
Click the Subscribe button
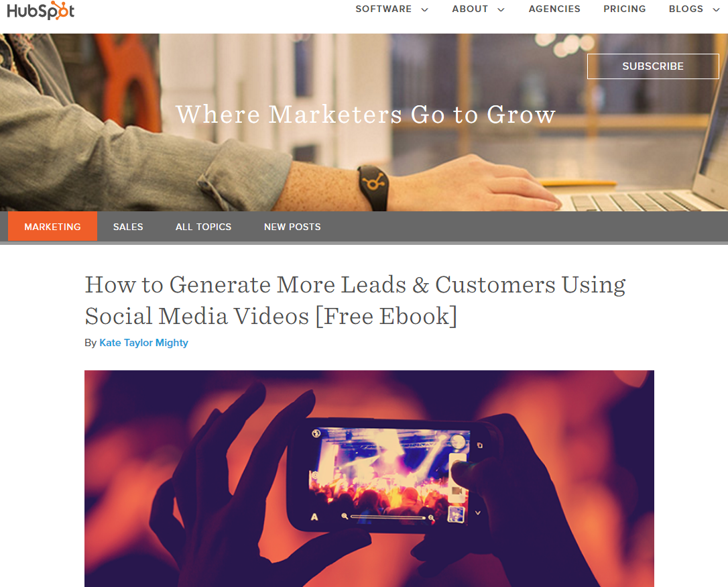(x=653, y=66)
